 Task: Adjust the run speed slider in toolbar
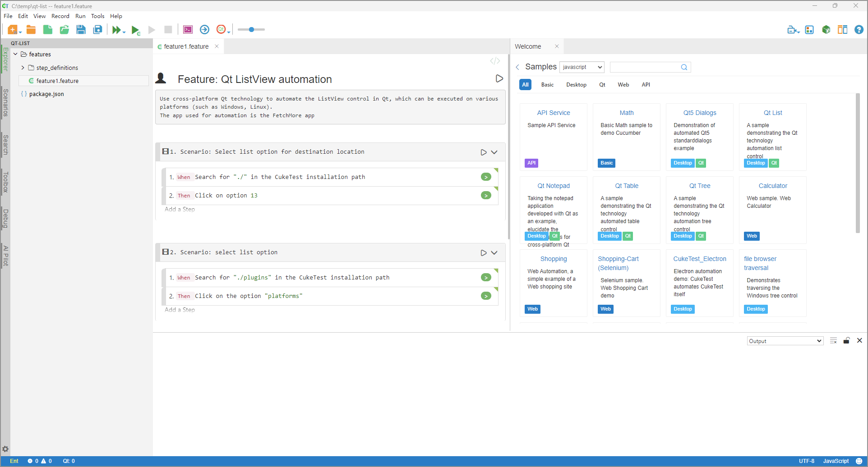tap(251, 30)
